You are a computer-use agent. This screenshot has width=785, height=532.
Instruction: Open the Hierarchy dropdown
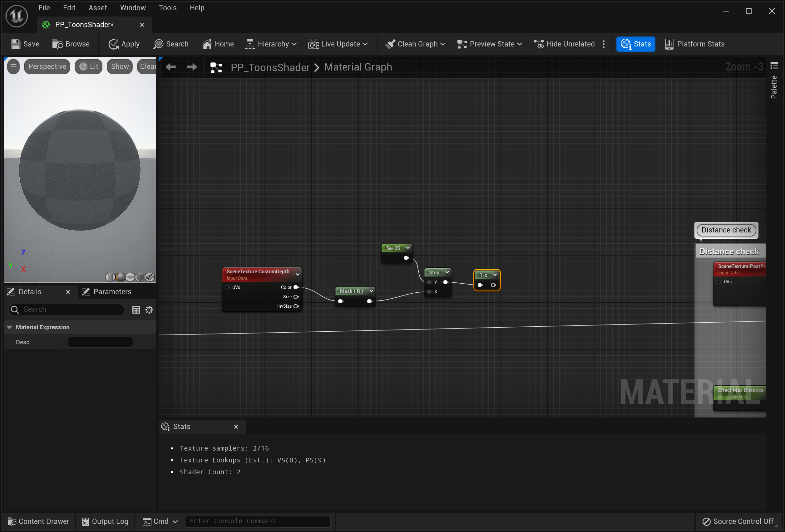pos(270,44)
